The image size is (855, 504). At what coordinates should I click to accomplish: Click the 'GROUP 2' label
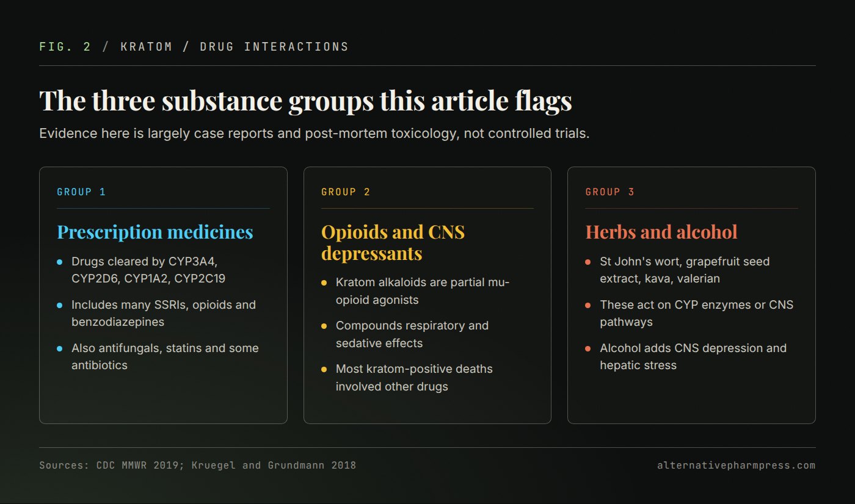[x=346, y=192]
